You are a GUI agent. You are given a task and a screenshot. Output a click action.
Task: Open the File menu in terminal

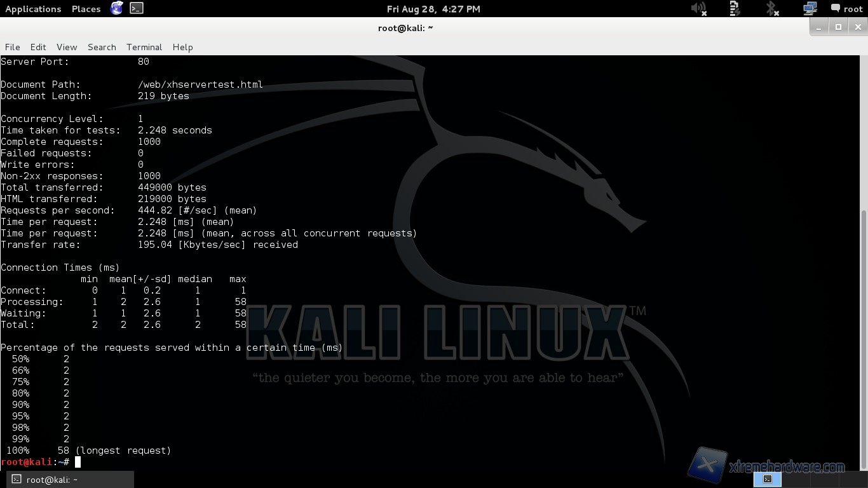pos(13,47)
